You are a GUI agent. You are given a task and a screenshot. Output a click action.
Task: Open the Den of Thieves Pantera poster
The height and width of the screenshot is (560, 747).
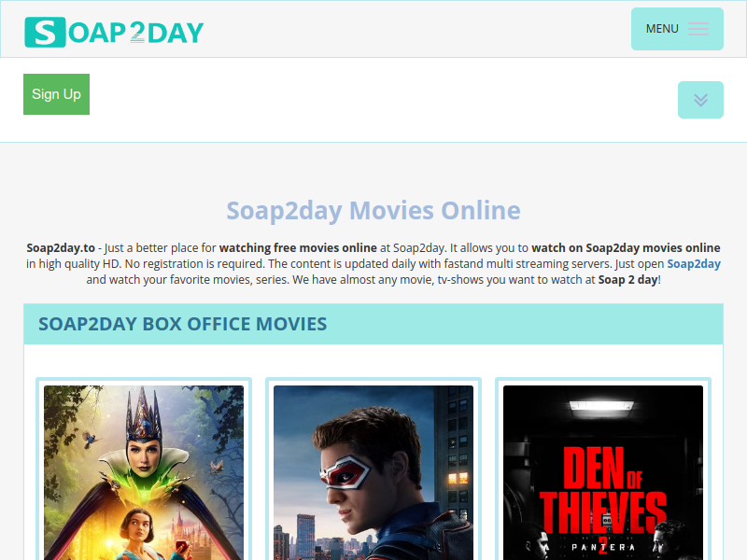[x=603, y=473]
